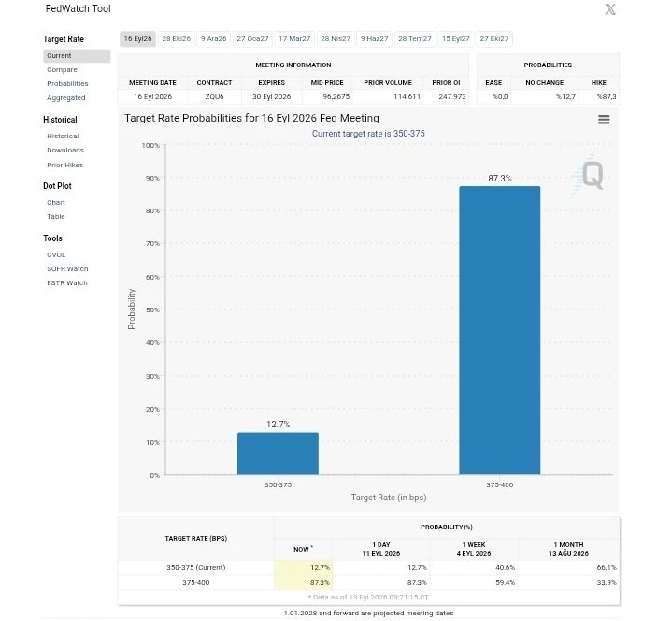Viewport: 672px width, 621px height.
Task: Select the 16 Eyl26 meeting tab
Action: click(x=137, y=39)
